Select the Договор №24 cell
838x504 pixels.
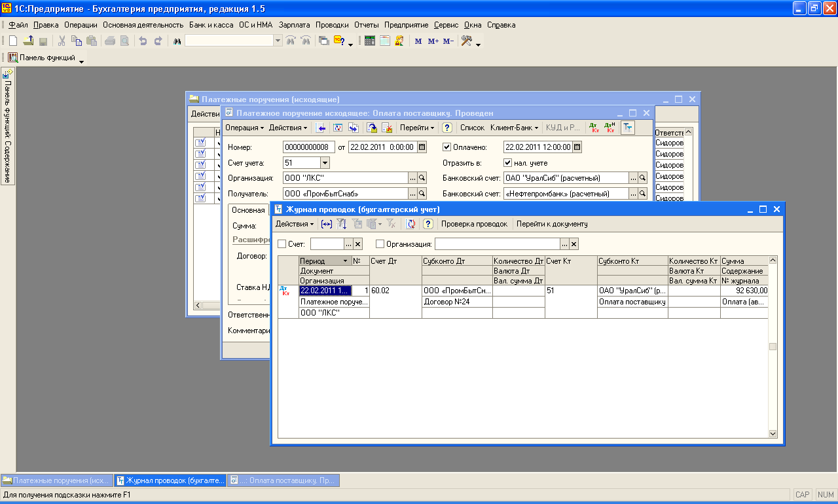coord(457,302)
